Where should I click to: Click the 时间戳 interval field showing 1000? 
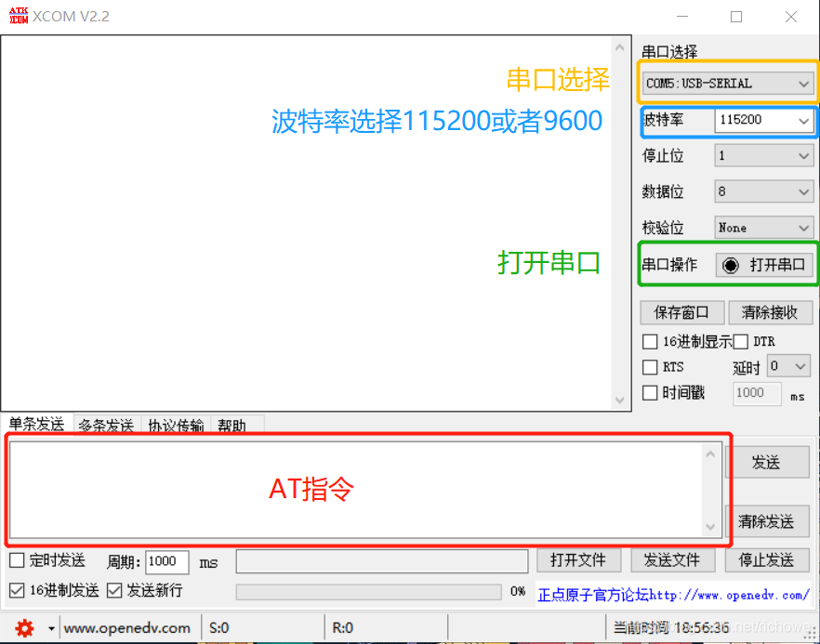[757, 393]
